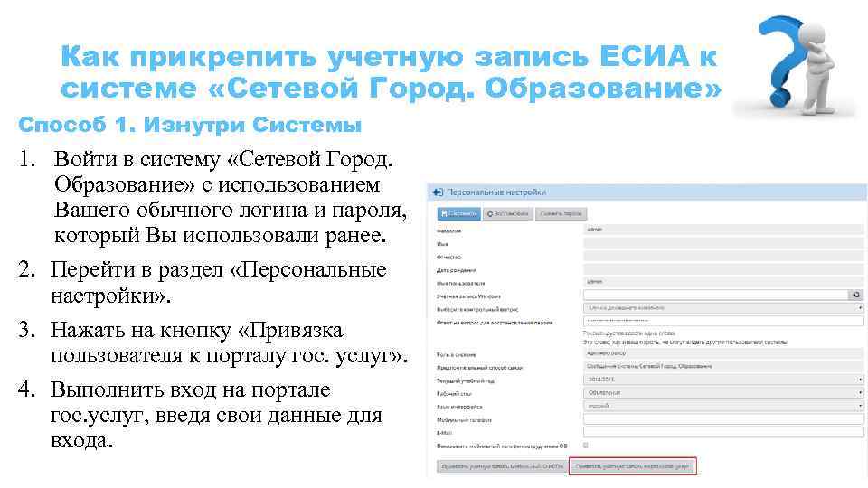Click the empty Имя field

(723, 242)
